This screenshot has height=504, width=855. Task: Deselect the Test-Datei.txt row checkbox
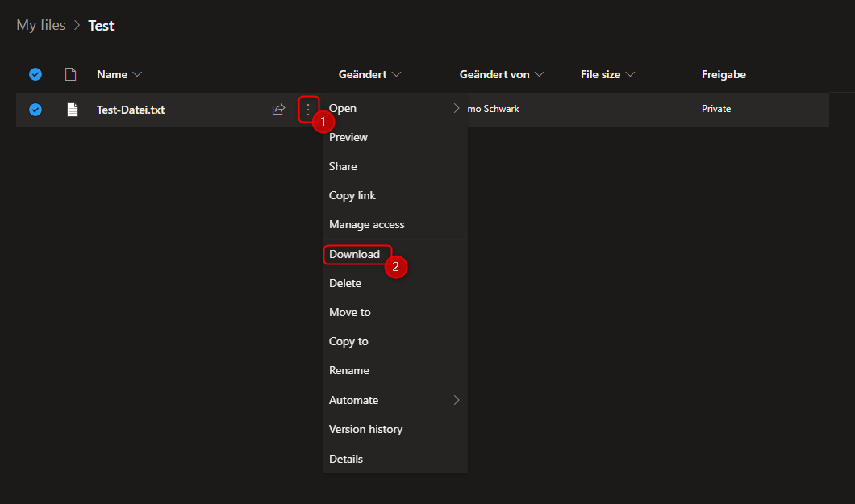pos(35,110)
